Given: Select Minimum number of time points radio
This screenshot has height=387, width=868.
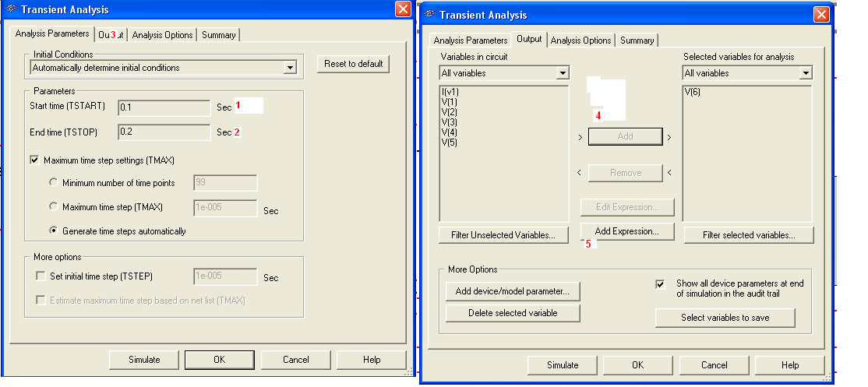Looking at the screenshot, I should (x=53, y=182).
